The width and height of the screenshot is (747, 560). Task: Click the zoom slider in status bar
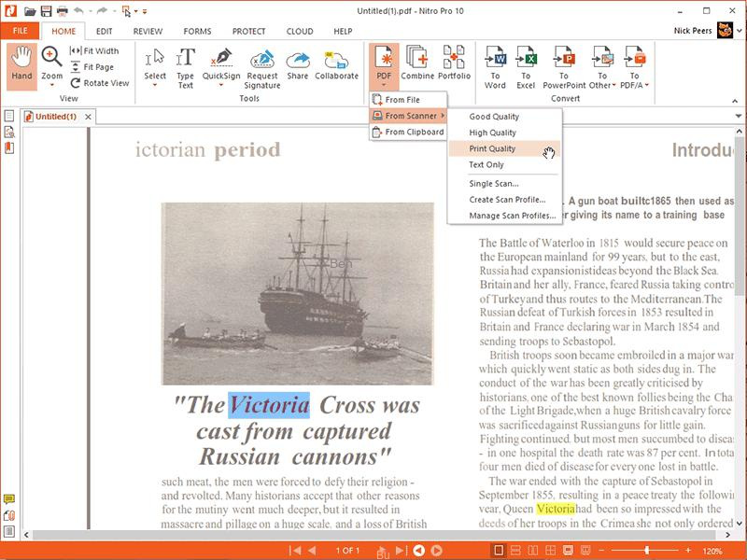click(647, 551)
